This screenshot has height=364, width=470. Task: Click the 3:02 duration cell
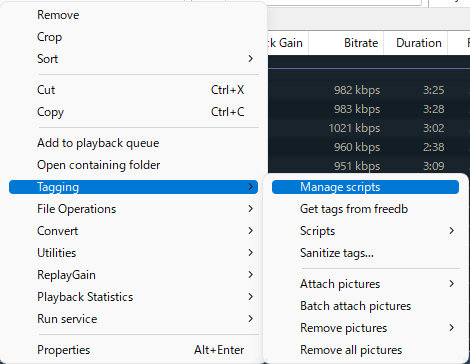[x=434, y=128]
